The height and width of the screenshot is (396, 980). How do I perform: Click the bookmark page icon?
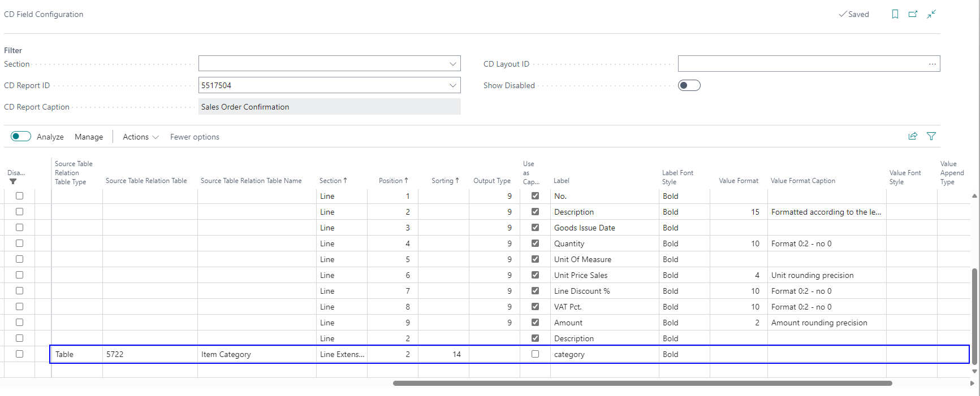tap(895, 14)
